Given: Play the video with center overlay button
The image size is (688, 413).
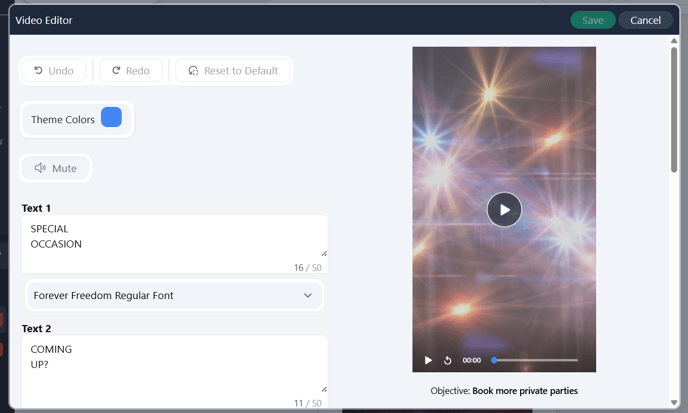Looking at the screenshot, I should pyautogui.click(x=504, y=209).
